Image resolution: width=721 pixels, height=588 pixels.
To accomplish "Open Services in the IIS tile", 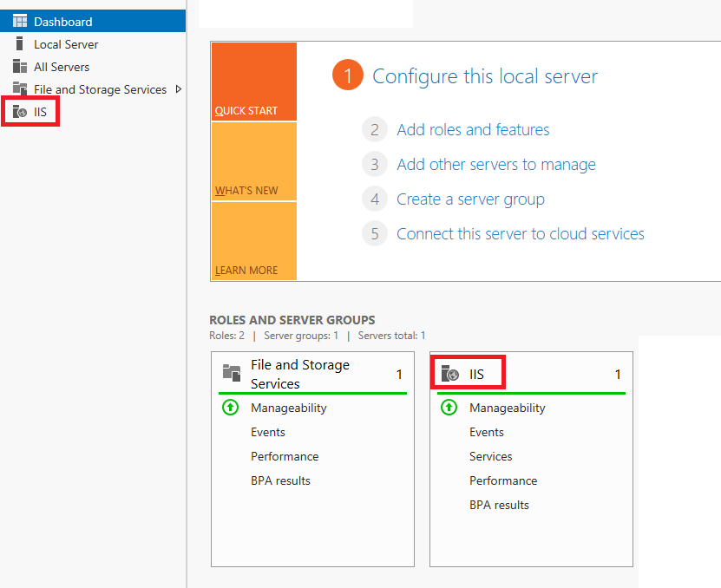I will click(x=491, y=456).
